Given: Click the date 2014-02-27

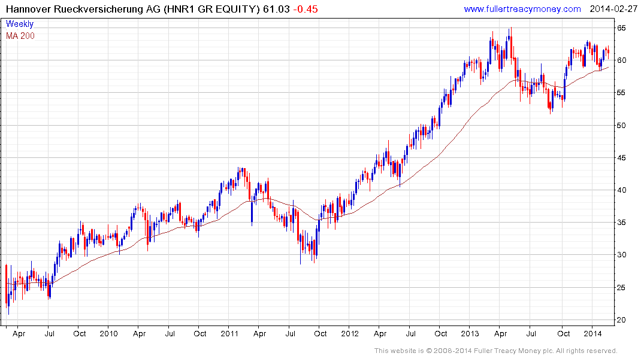Looking at the screenshot, I should click(613, 9).
